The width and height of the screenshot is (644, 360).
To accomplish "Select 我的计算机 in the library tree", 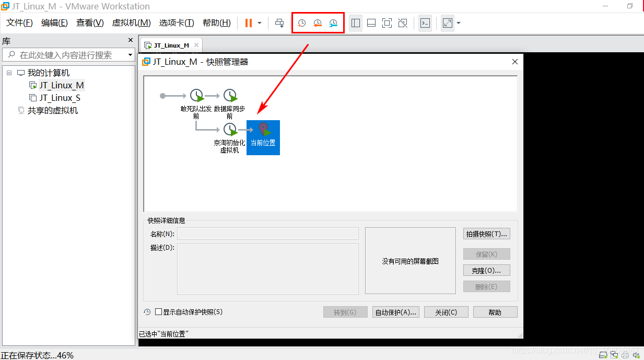I will point(48,73).
